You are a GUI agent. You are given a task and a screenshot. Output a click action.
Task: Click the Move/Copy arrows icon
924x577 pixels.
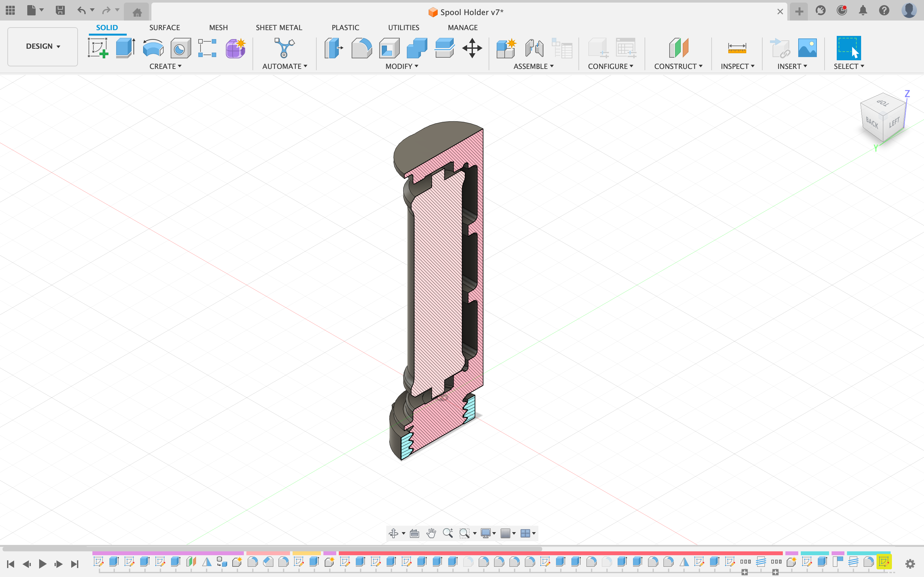pos(472,48)
